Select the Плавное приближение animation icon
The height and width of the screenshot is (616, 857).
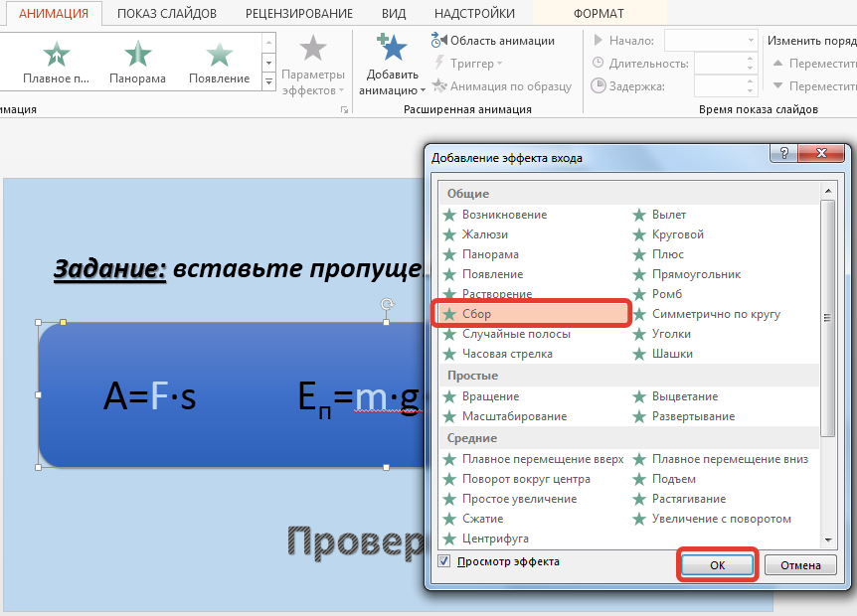coord(56,55)
